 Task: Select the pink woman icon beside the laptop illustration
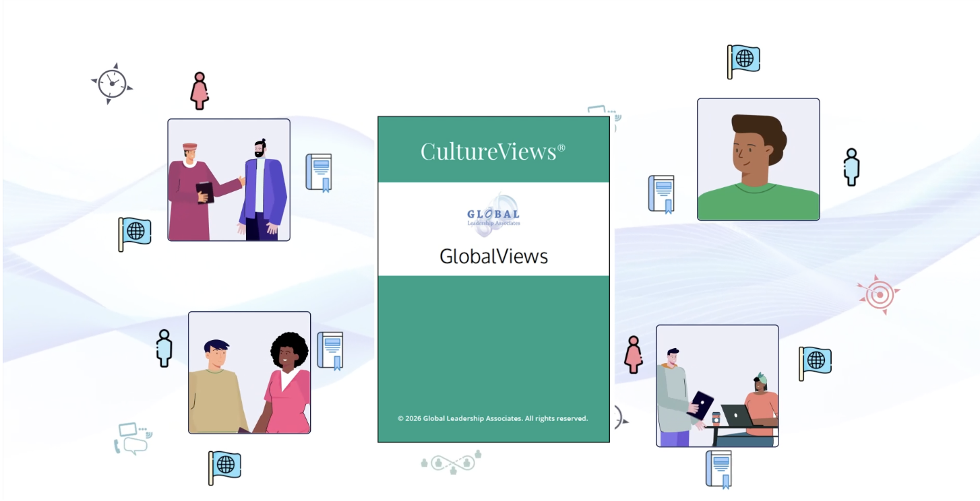[x=634, y=355]
